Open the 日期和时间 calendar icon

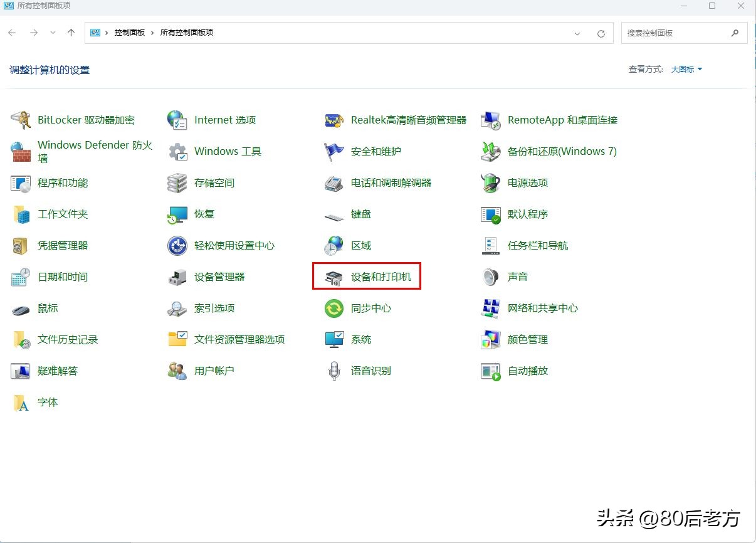click(21, 277)
